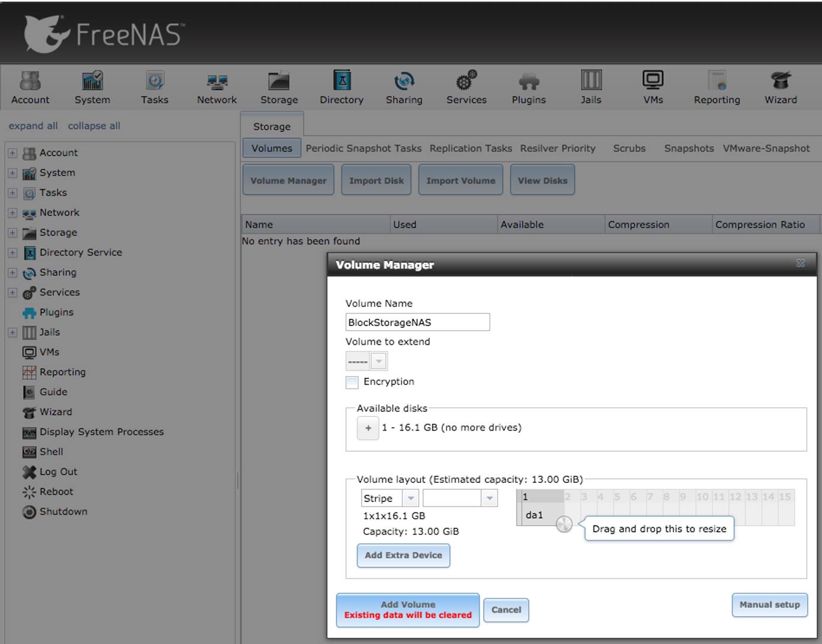Add available disk with plus button

click(x=368, y=428)
